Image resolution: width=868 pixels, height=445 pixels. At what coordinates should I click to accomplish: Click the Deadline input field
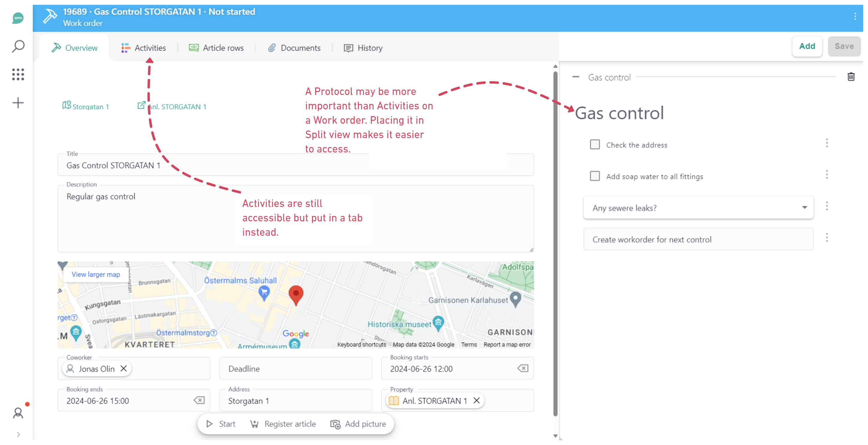pos(296,369)
